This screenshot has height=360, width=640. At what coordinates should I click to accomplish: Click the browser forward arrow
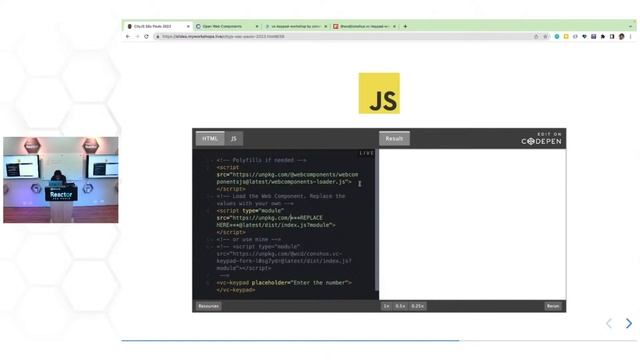click(x=137, y=37)
